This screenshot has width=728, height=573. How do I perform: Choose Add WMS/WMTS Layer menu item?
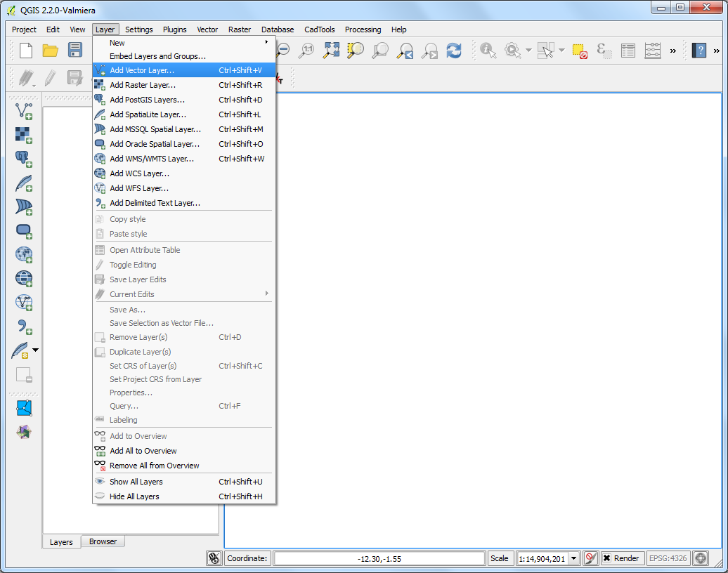(x=184, y=159)
